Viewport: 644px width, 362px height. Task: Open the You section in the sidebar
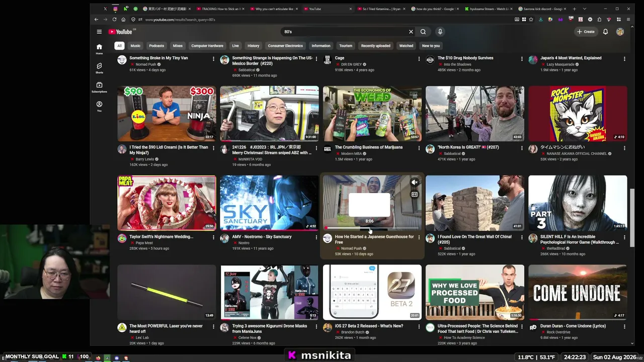99,106
